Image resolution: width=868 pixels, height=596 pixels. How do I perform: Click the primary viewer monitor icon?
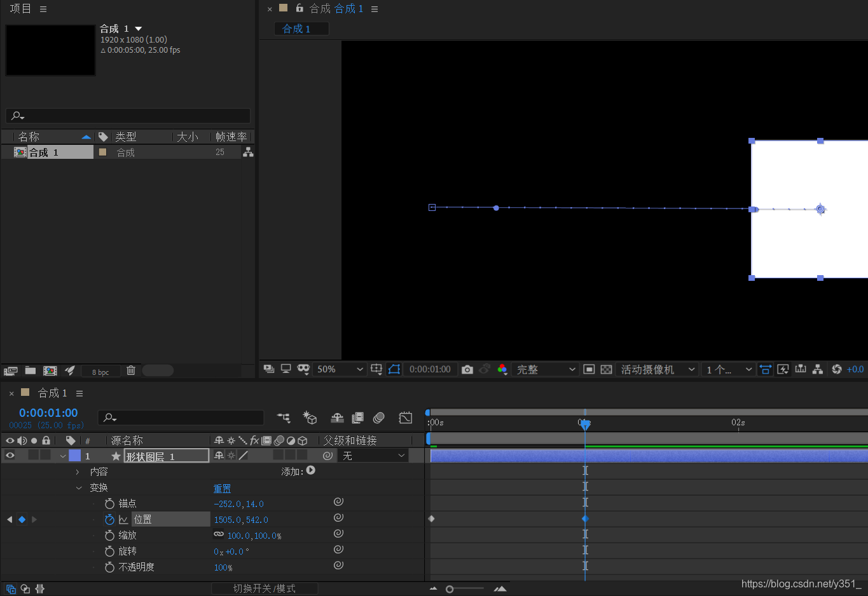286,369
